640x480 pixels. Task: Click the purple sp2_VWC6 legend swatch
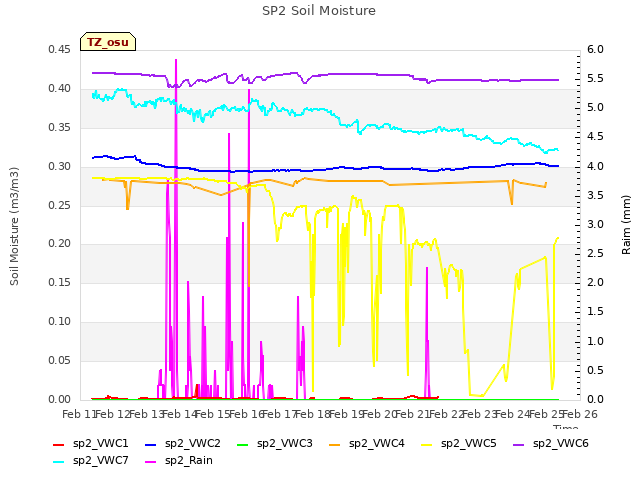pos(519,444)
